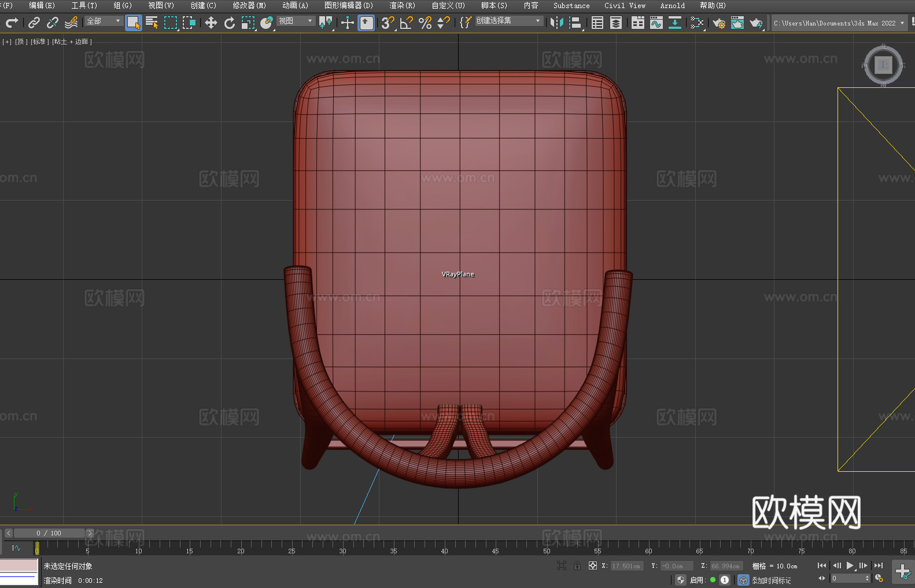Toggle the Scene Explorer

[x=597, y=23]
